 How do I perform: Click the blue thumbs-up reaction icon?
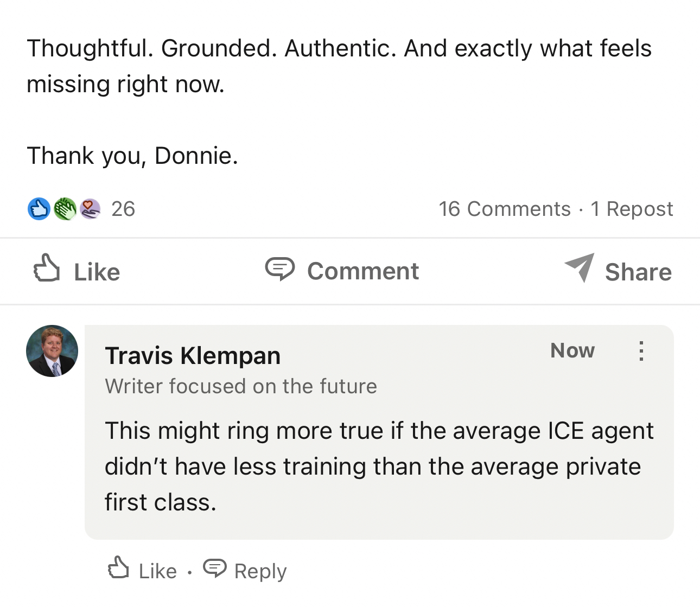(39, 209)
